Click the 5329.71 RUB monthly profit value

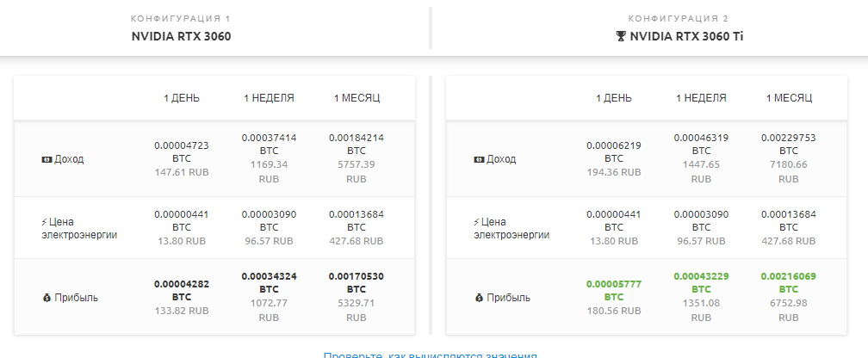coord(356,311)
